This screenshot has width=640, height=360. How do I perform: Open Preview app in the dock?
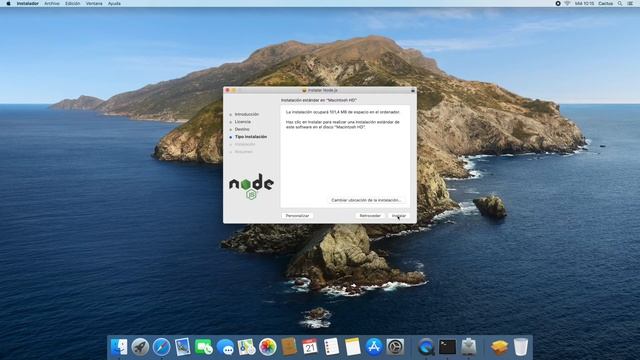(182, 347)
